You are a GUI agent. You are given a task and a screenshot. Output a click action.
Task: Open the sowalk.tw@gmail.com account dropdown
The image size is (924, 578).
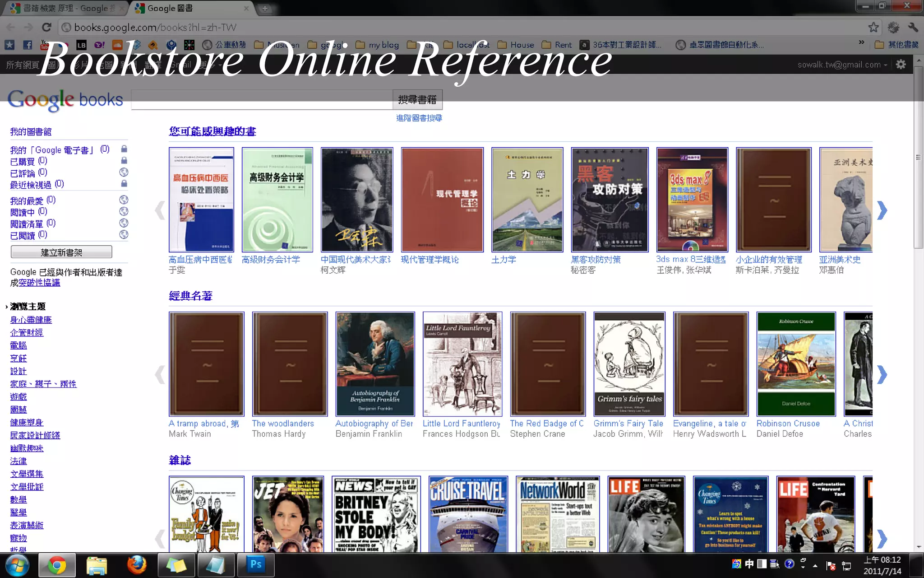[x=842, y=65]
